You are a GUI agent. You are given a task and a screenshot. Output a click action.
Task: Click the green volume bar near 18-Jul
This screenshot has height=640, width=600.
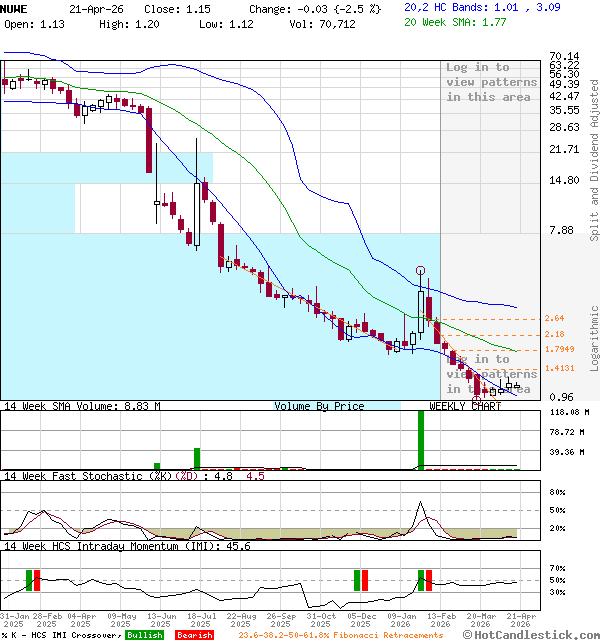(197, 458)
